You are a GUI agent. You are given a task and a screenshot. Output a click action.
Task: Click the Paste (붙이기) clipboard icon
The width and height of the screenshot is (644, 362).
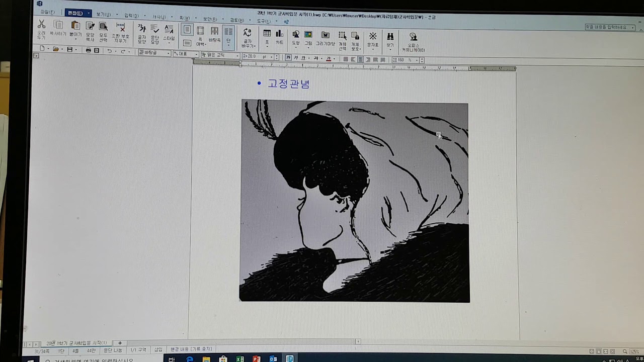(75, 26)
